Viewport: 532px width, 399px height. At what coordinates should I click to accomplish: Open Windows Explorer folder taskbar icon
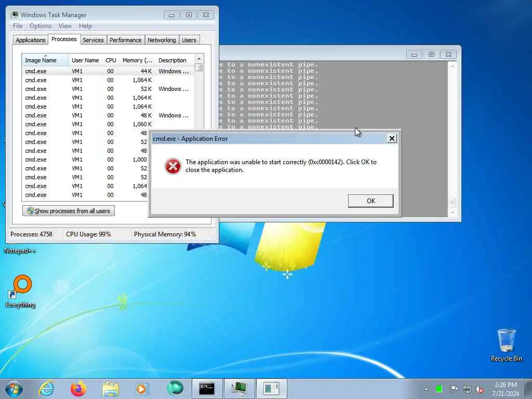tap(111, 389)
